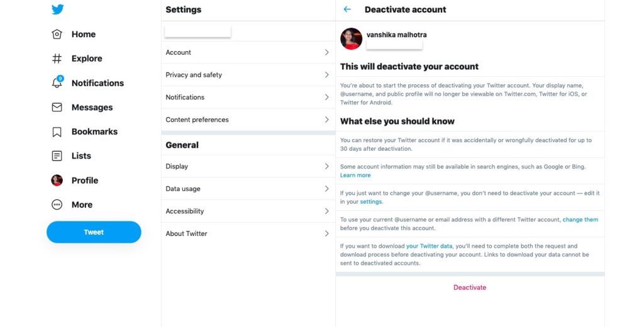Click the blue Tweet button
The width and height of the screenshot is (644, 327).
(x=94, y=232)
